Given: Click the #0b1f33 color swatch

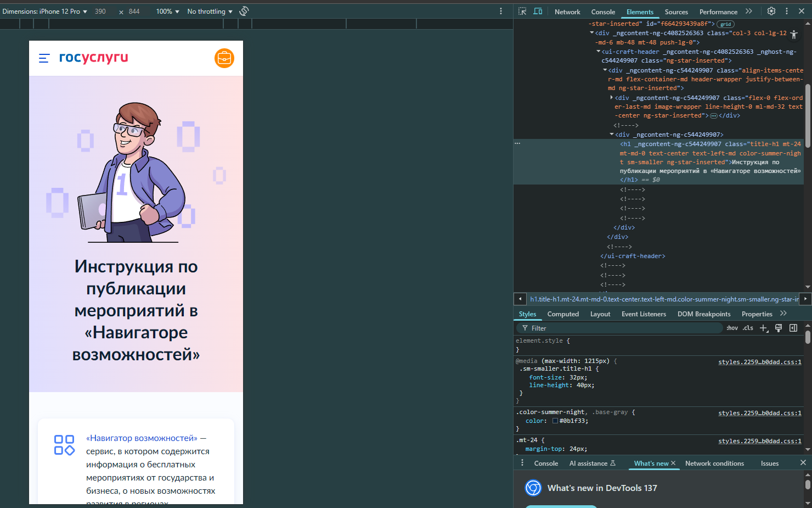Looking at the screenshot, I should [x=555, y=421].
